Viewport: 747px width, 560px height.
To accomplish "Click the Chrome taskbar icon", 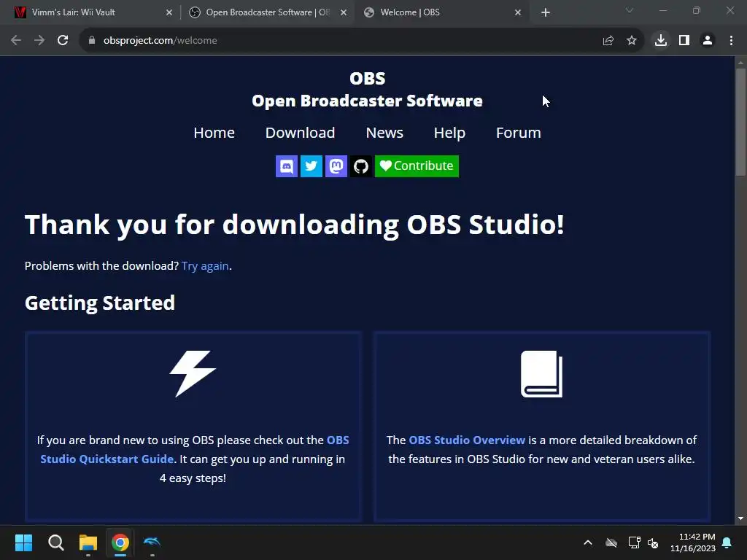I will pyautogui.click(x=120, y=542).
